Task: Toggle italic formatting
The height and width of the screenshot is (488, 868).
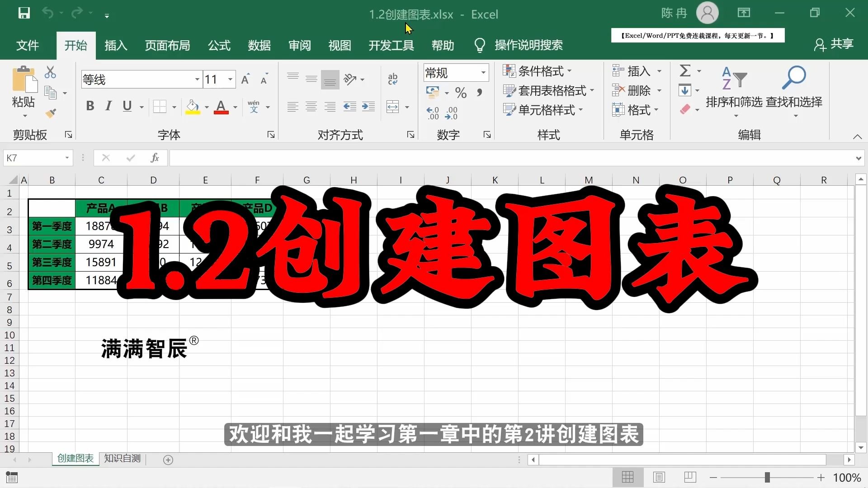Action: tap(108, 106)
